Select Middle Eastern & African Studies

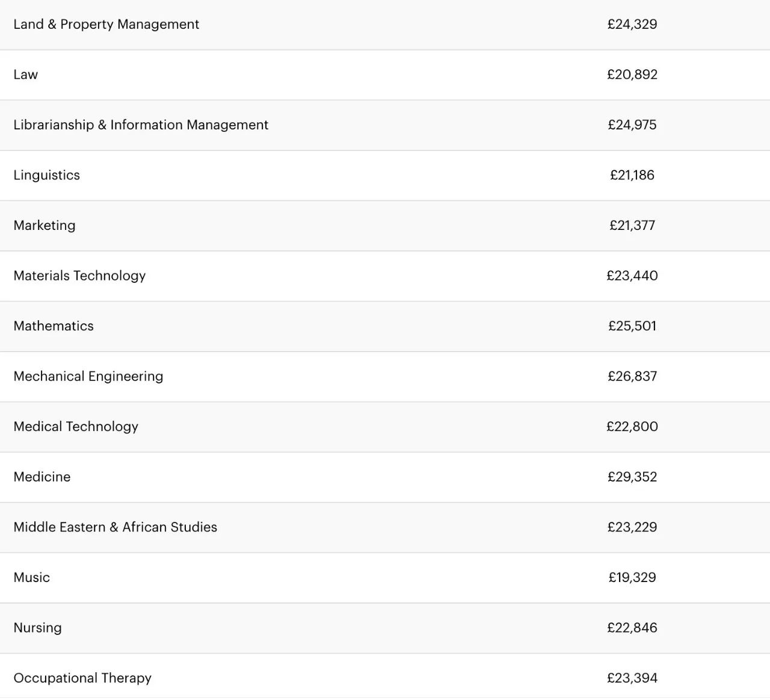pyautogui.click(x=115, y=527)
